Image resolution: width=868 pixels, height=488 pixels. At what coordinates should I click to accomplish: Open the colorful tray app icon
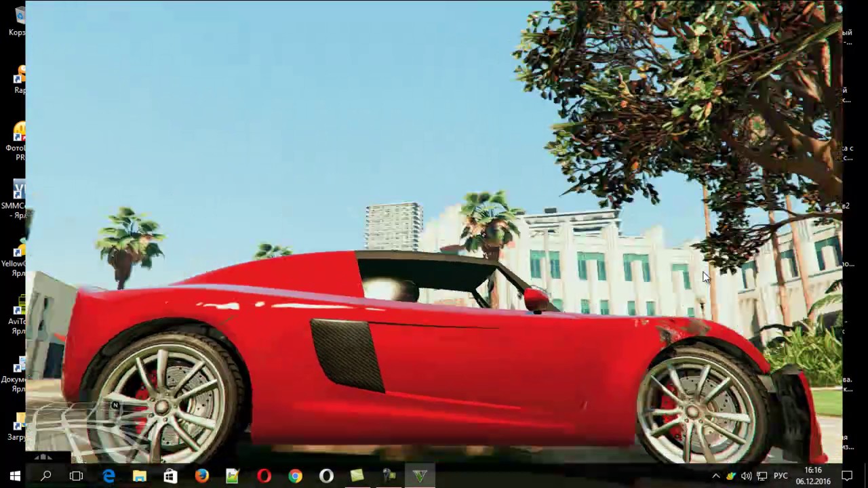(731, 476)
